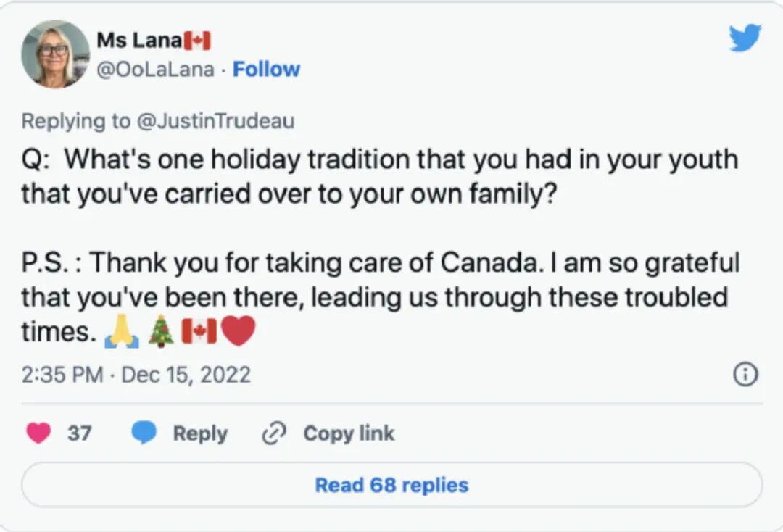Click the Ms Lana display name
Viewport: 783px width, 532px height.
(x=138, y=40)
